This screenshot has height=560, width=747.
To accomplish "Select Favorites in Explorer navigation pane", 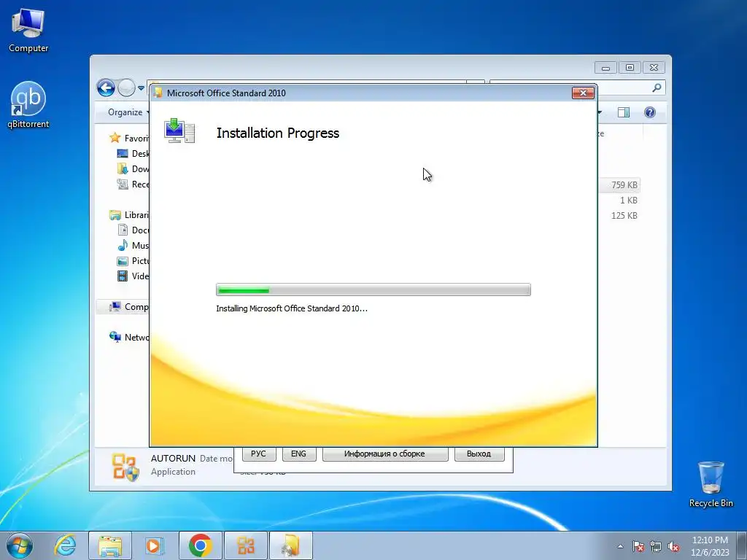I will (130, 138).
